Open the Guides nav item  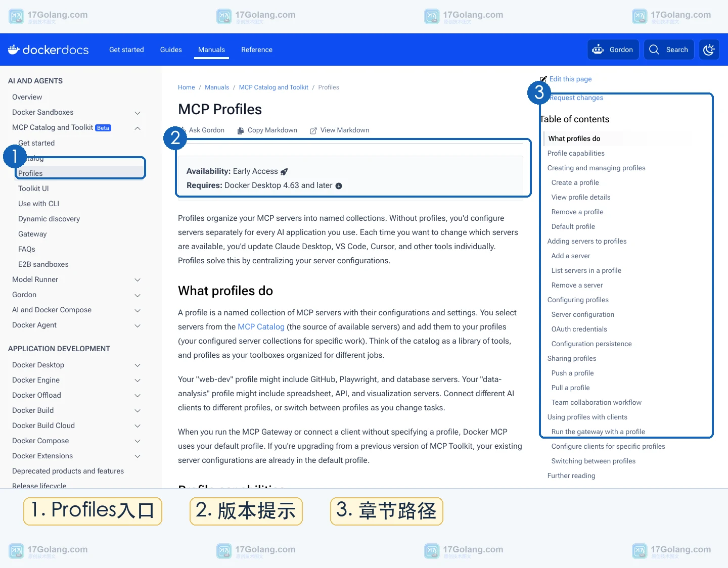click(171, 50)
